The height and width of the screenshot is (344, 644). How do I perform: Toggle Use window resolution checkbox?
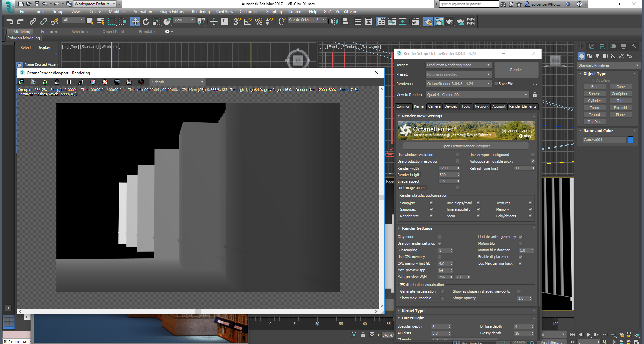point(458,155)
